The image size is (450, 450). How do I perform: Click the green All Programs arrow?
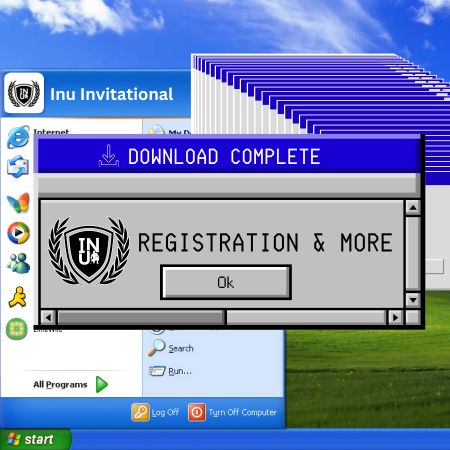point(102,384)
